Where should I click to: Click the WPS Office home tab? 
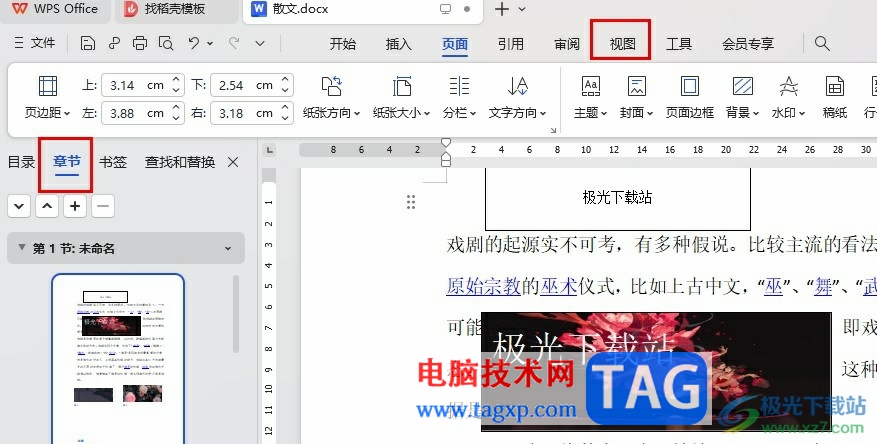tap(55, 9)
